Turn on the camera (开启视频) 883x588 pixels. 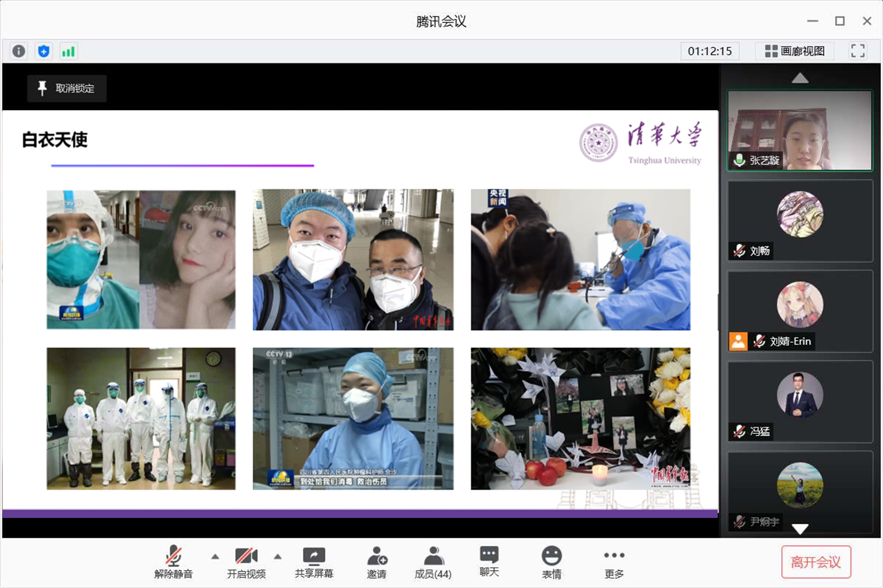coord(246,562)
